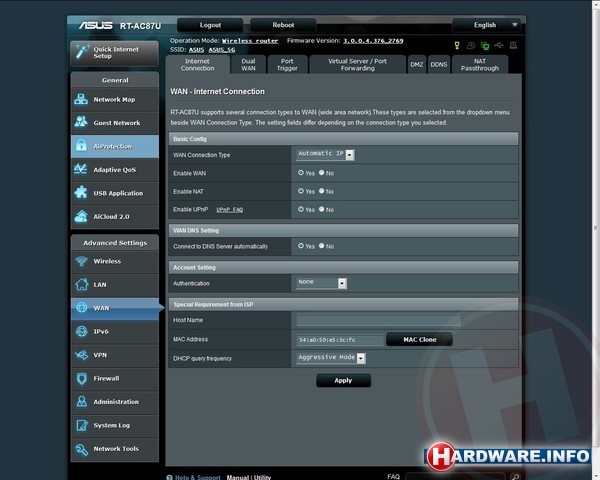Click the Network Map icon

[x=81, y=99]
